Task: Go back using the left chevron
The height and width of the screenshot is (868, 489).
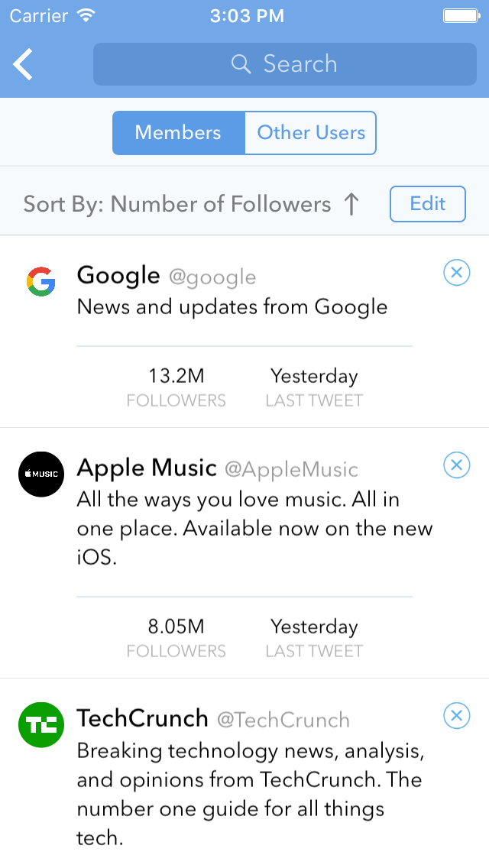Action: pyautogui.click(x=23, y=64)
